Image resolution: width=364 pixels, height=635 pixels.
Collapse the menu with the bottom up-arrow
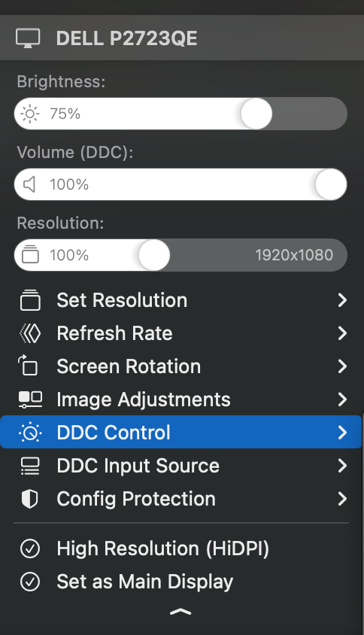pos(180,612)
